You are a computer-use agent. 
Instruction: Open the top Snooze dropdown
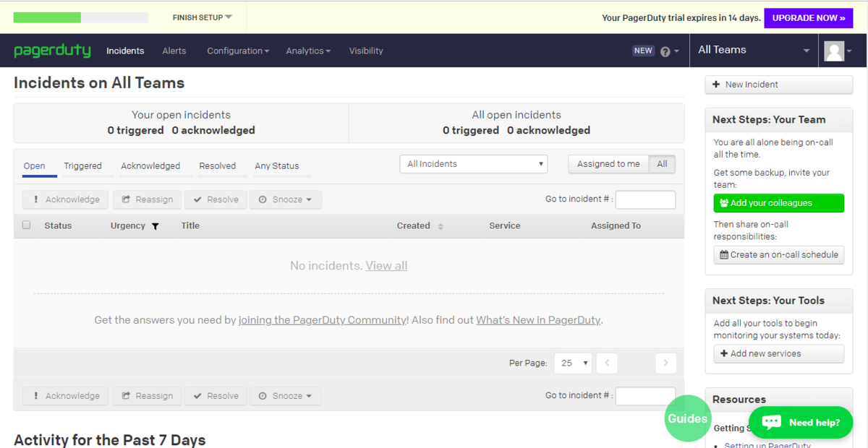point(286,199)
